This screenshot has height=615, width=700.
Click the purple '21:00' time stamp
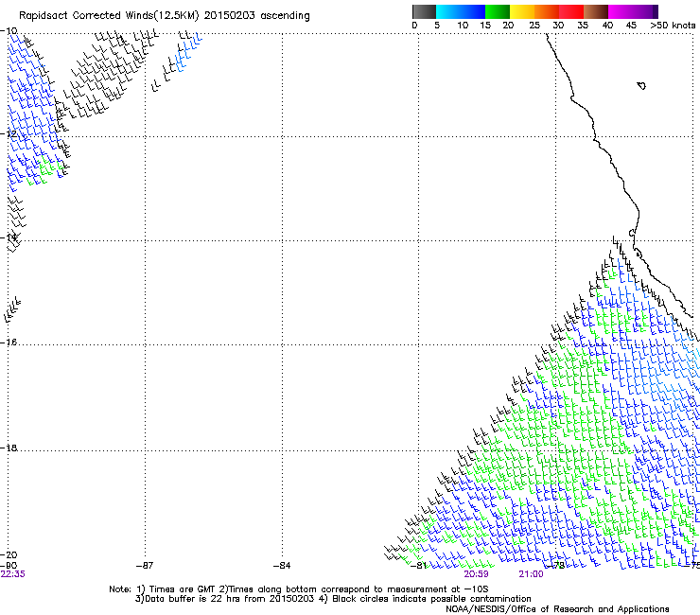coord(531,574)
